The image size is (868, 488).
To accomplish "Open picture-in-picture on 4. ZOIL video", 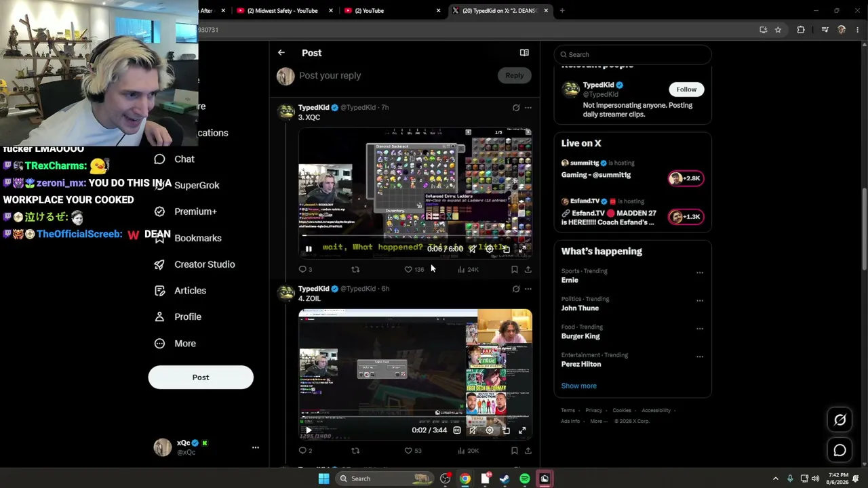I will point(506,430).
